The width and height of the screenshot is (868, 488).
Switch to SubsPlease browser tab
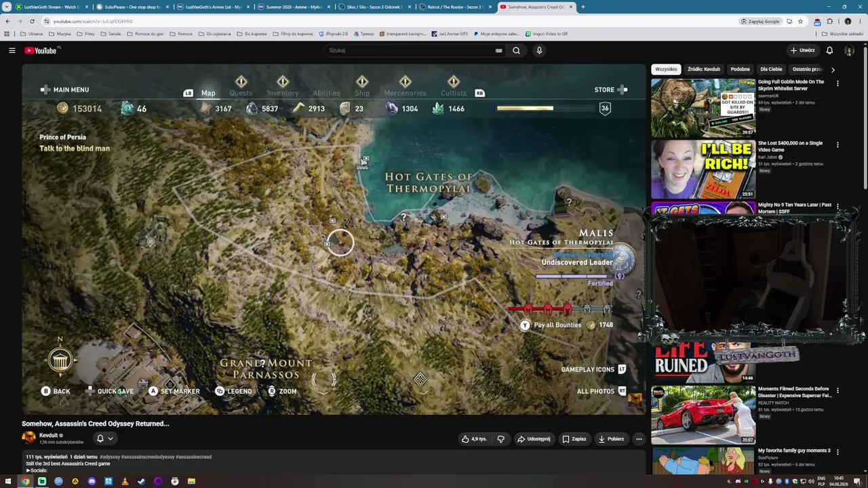coord(132,7)
